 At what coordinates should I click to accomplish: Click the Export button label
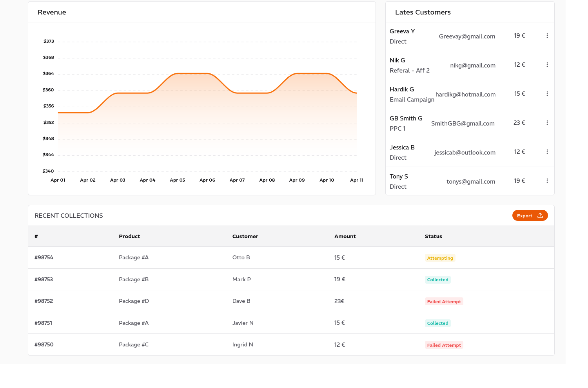point(524,216)
